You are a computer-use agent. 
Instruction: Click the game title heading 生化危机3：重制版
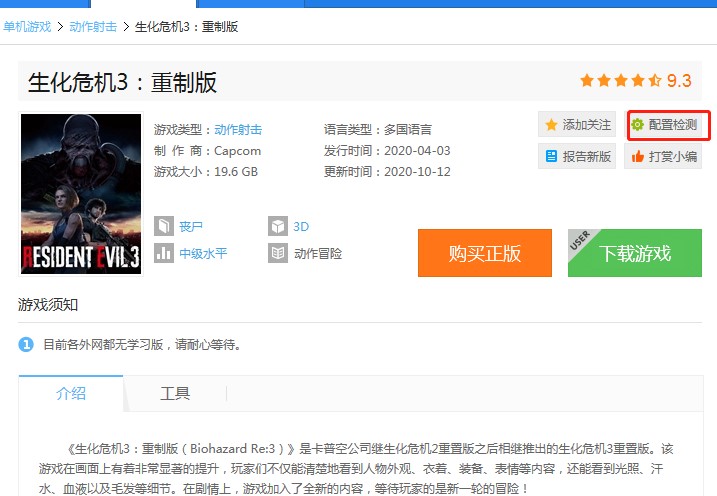click(122, 82)
